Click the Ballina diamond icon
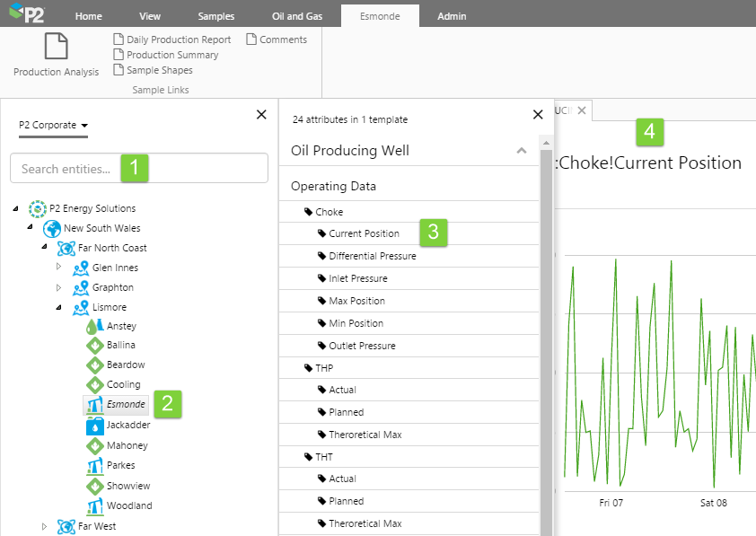Viewport: 756px width, 536px height. pos(94,346)
